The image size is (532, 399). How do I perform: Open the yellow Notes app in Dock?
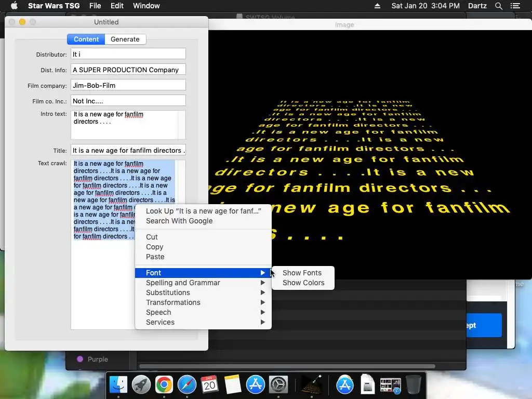point(233,385)
